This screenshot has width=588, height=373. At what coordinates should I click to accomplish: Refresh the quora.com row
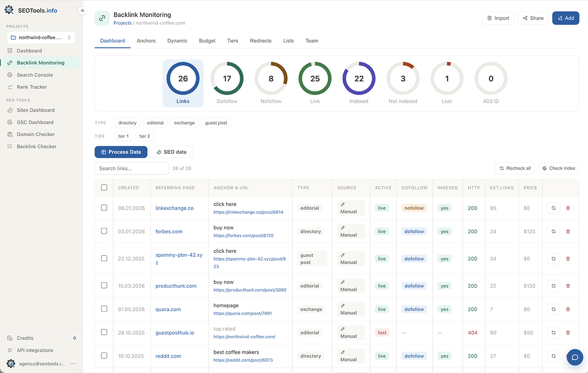tap(553, 309)
